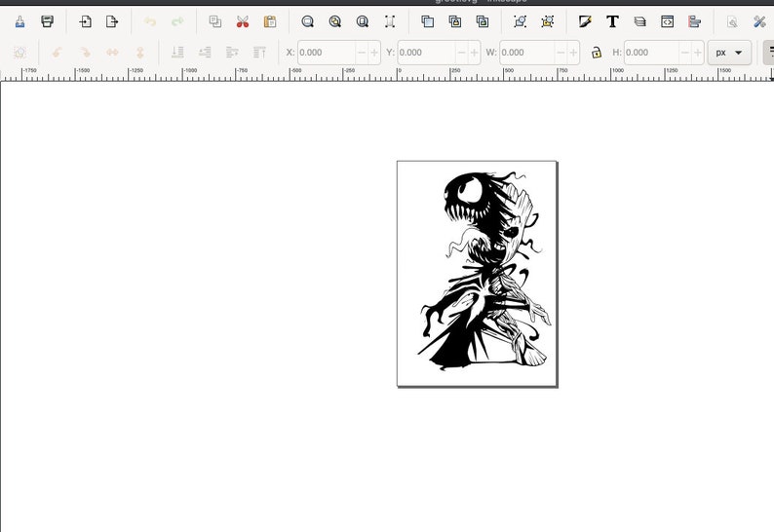Decrease X value with minus button
Viewport: 774px width, 532px height.
pos(362,53)
